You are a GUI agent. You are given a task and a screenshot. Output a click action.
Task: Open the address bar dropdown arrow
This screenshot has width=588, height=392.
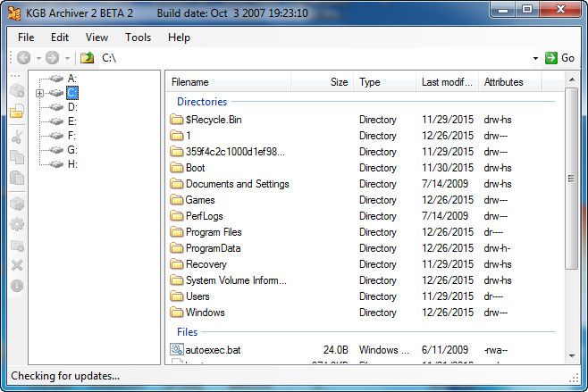(535, 58)
